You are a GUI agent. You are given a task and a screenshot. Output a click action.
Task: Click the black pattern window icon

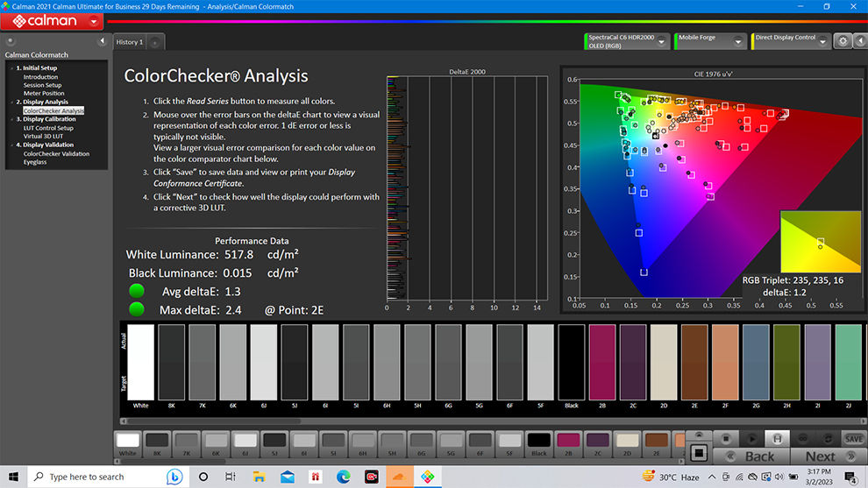tap(699, 453)
